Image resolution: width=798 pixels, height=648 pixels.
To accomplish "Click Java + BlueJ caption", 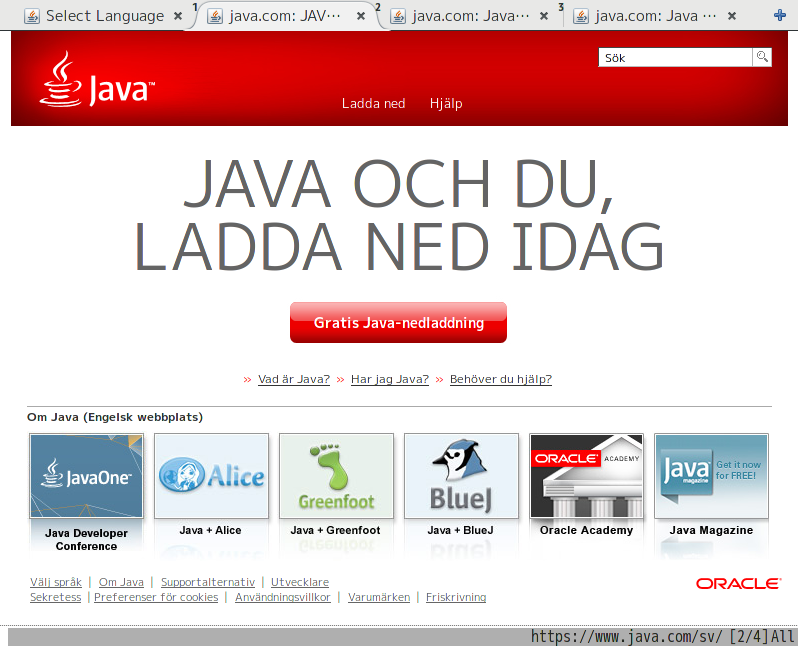I will tap(460, 530).
